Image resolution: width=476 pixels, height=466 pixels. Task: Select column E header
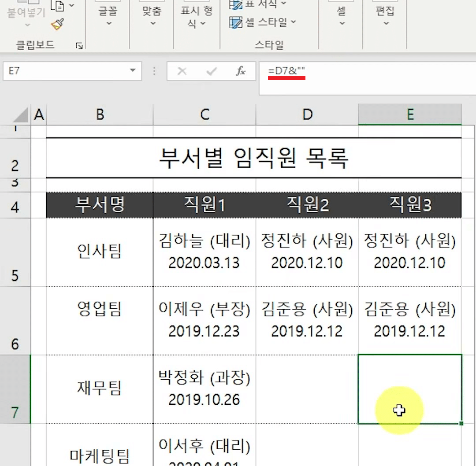(410, 115)
